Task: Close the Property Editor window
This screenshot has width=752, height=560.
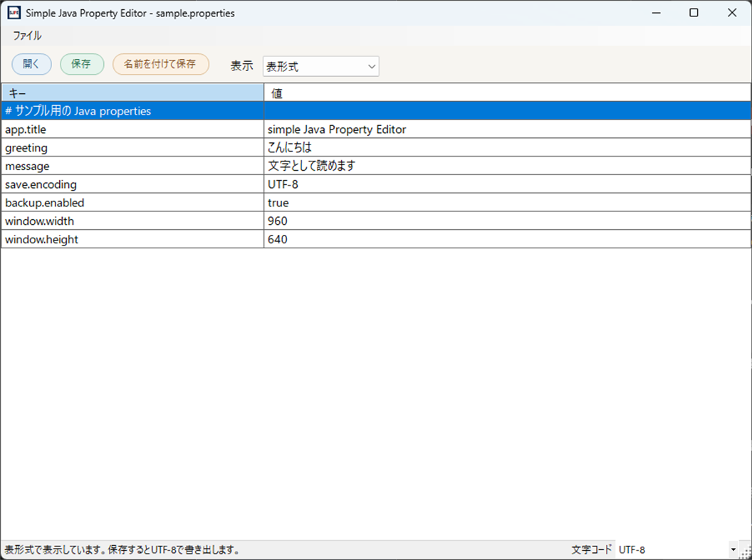Action: click(x=732, y=13)
